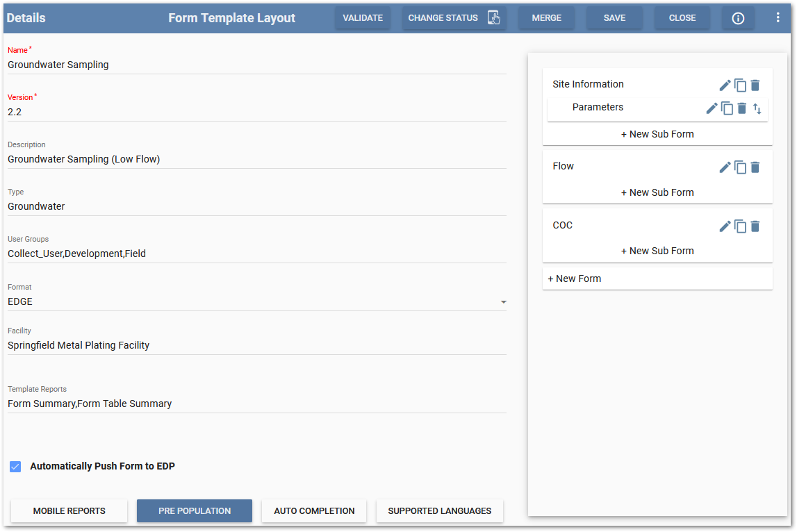
Task: Click the VALIDATE button
Action: tap(362, 17)
